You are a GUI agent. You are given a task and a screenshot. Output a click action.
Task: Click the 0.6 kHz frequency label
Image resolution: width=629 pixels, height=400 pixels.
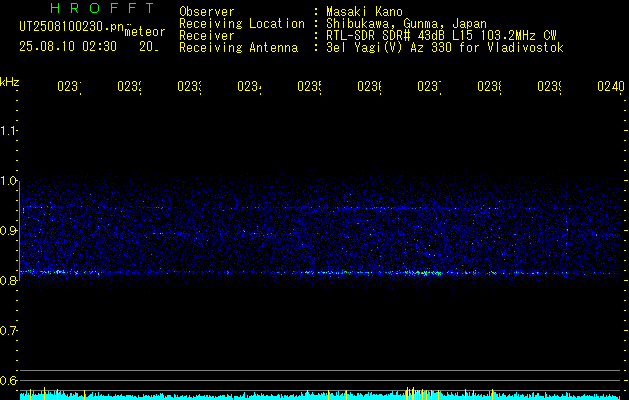point(8,380)
